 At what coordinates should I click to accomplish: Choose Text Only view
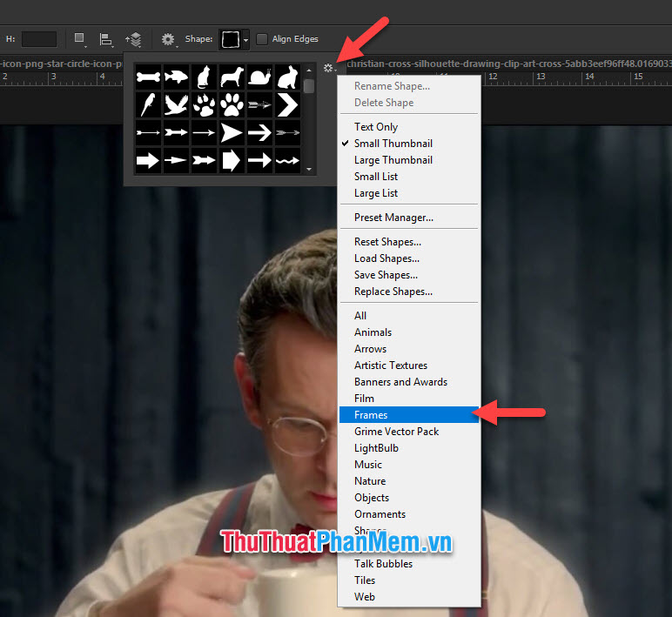tap(409, 127)
